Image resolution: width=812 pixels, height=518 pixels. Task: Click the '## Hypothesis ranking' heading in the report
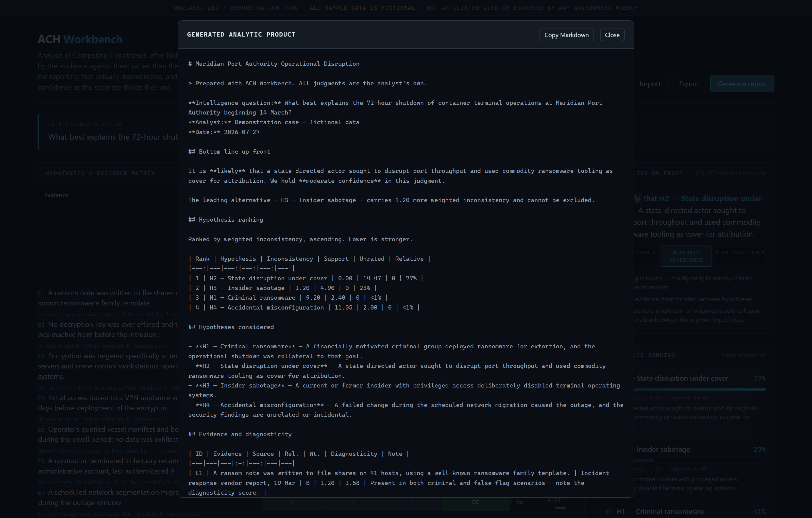point(226,220)
